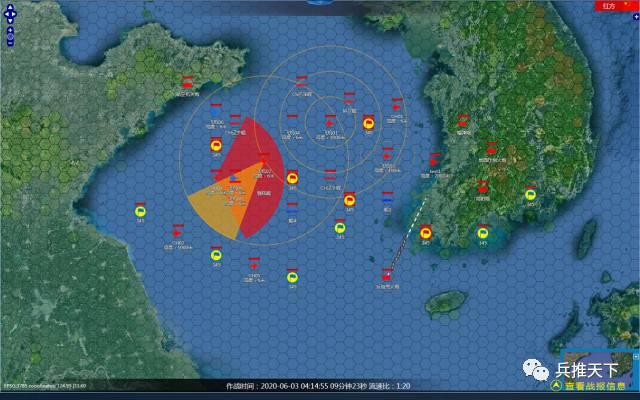Viewport: 640px width, 400px height.
Task: Pan the map up with the arrow
Action: pos(10,8)
